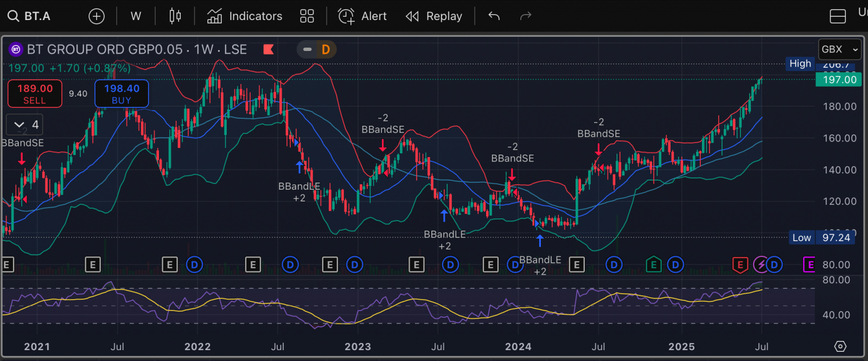Click the 2025 time axis label
868x361 pixels.
click(681, 347)
